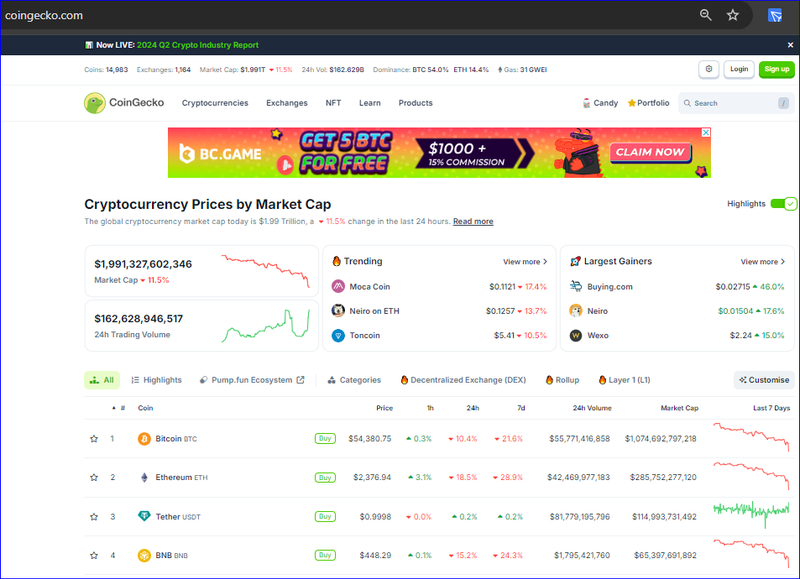Click the Read more link
This screenshot has height=579, width=800.
click(x=473, y=221)
